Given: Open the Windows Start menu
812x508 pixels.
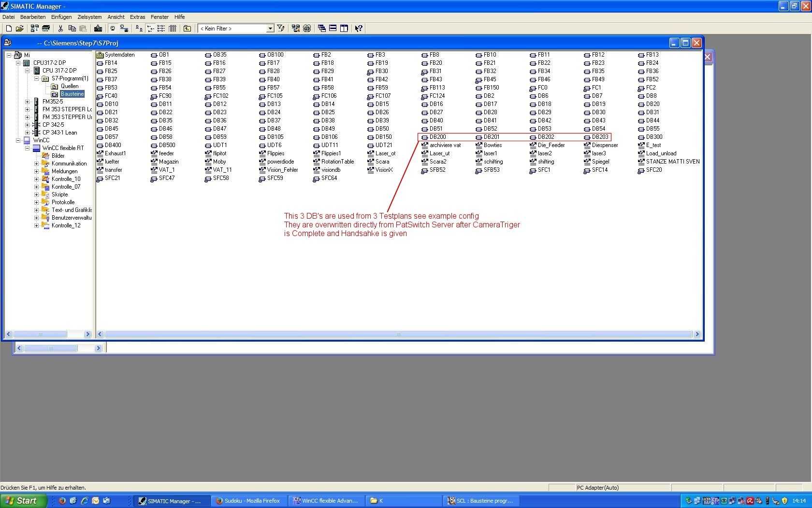Looking at the screenshot, I should point(24,501).
